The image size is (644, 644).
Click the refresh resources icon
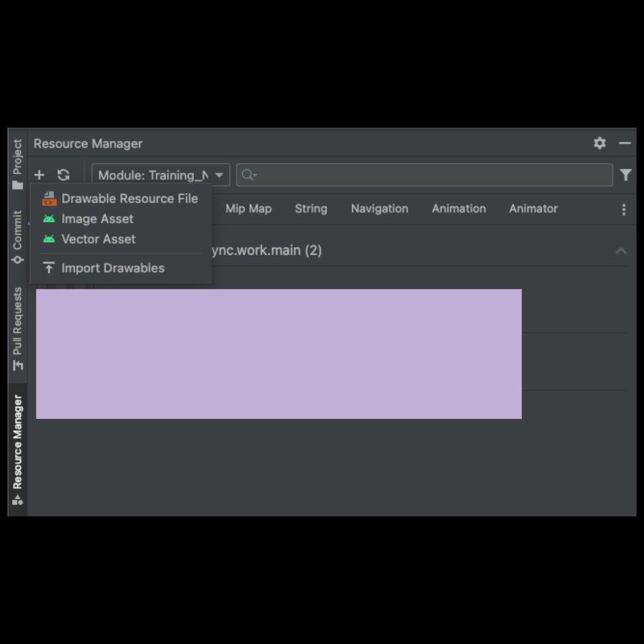(64, 175)
